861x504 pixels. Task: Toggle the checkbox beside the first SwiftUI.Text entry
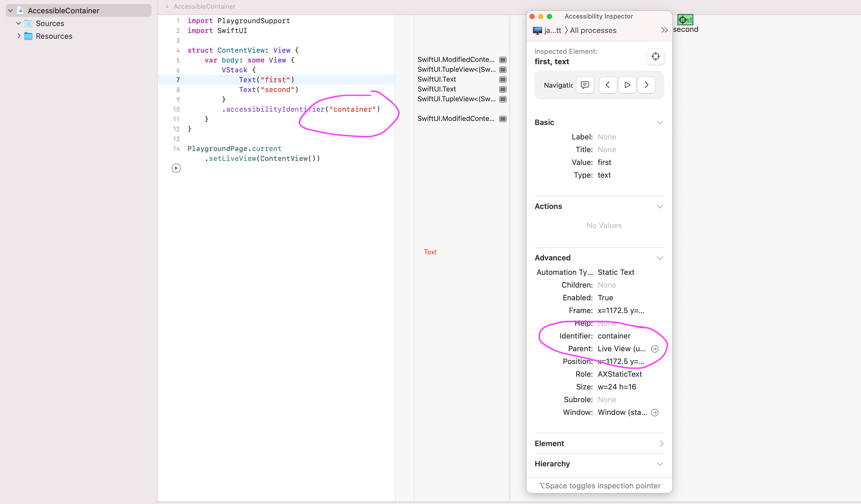tap(503, 80)
